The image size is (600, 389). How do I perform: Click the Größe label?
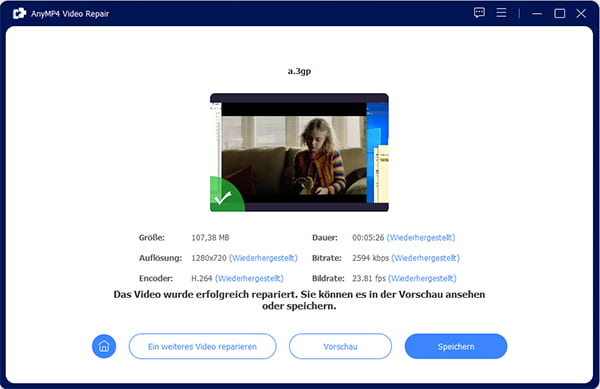pyautogui.click(x=152, y=238)
